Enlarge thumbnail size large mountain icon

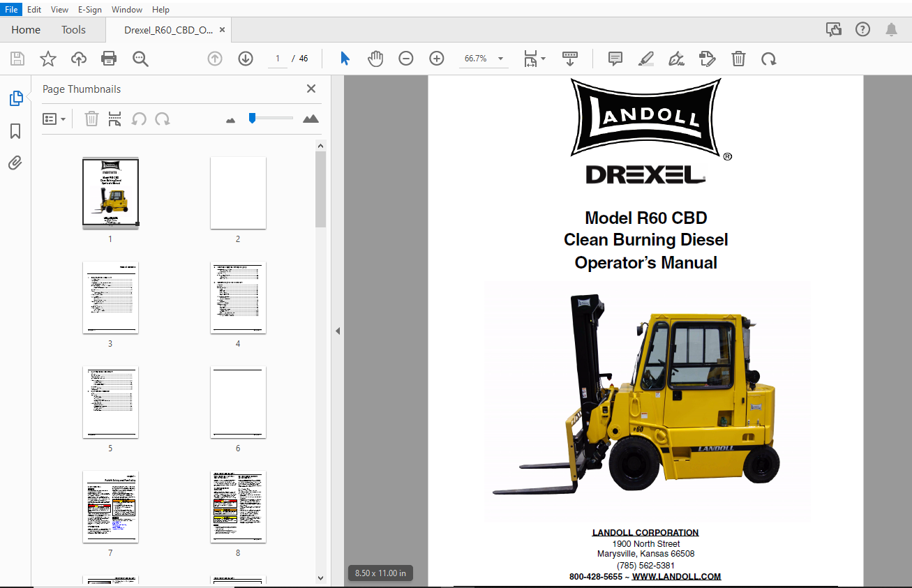[x=311, y=119]
